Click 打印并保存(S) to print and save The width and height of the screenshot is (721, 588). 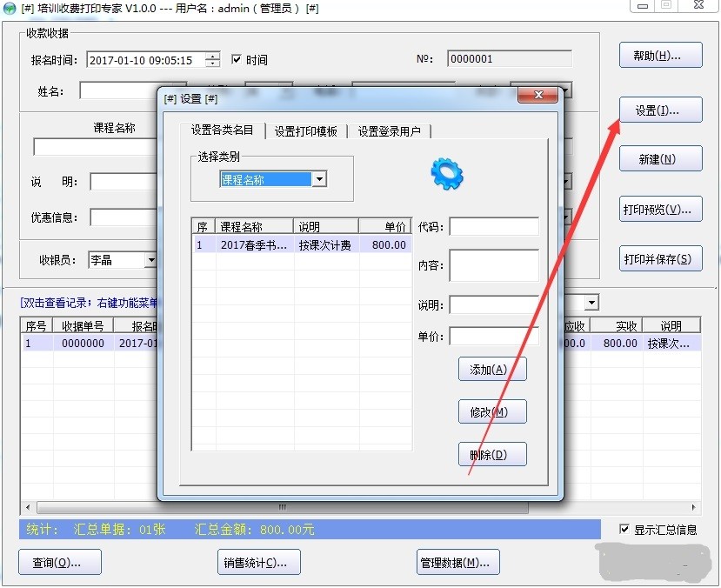pos(660,260)
